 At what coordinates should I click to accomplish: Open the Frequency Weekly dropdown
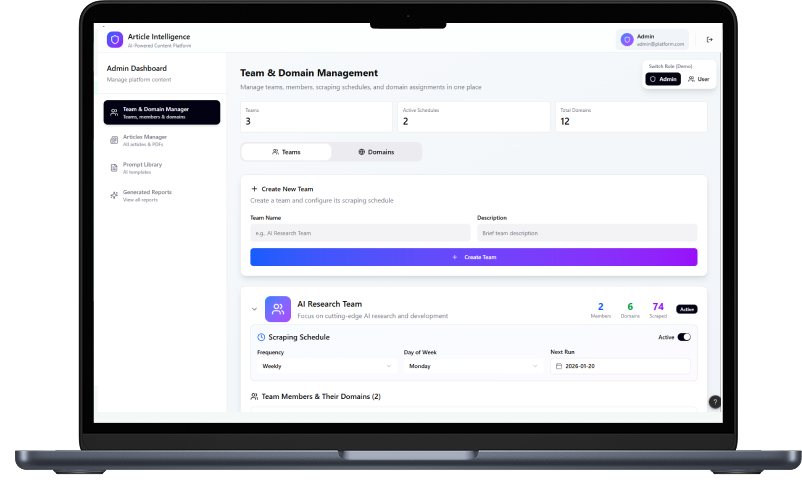[326, 366]
